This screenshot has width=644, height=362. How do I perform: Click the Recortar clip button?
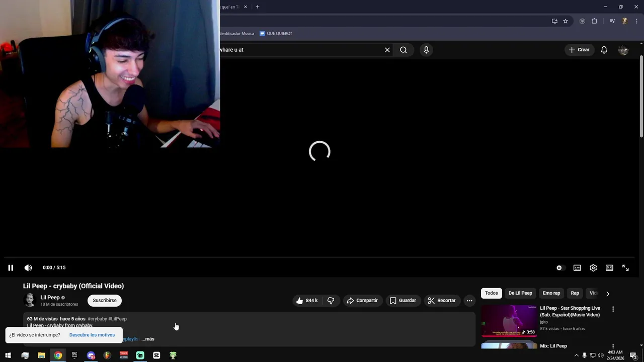click(x=442, y=301)
